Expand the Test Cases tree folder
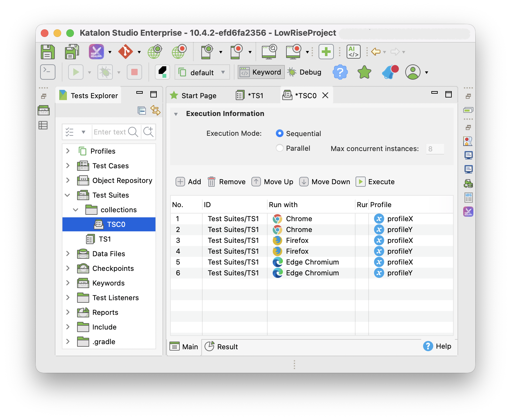Screen dimensions: 511x420 coord(68,166)
